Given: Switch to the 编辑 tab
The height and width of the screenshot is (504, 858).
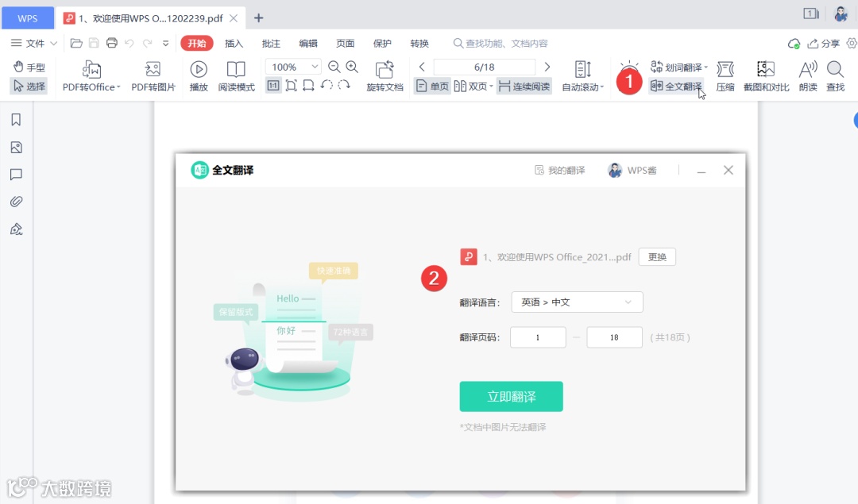Looking at the screenshot, I should 308,43.
